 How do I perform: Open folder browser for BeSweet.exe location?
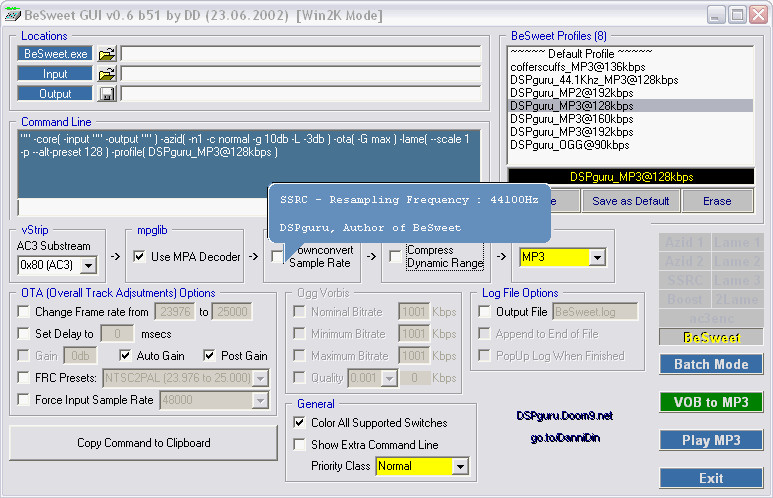pos(107,54)
